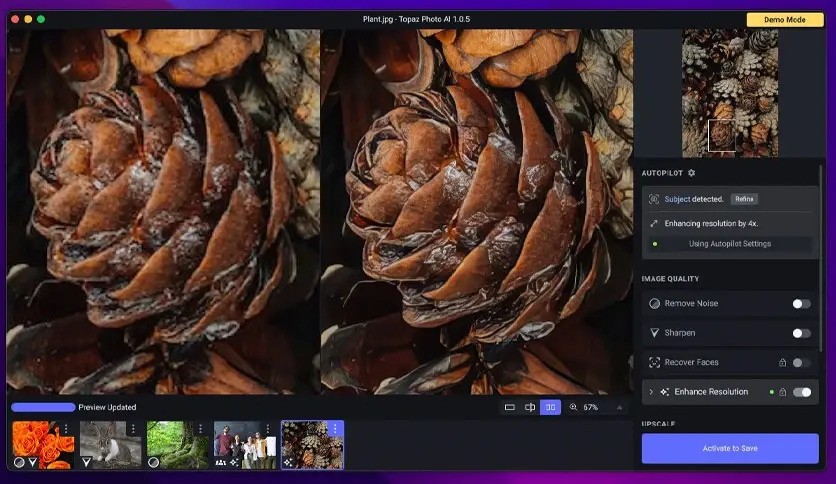Click the Remove Noise icon
Viewport: 836px width, 484px height.
654,303
